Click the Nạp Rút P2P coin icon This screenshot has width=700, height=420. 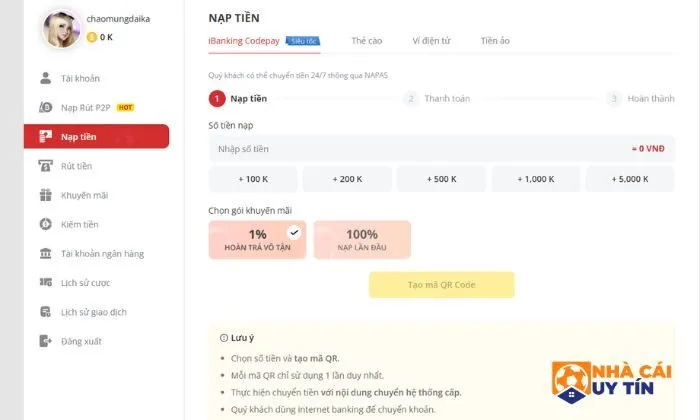(x=46, y=107)
